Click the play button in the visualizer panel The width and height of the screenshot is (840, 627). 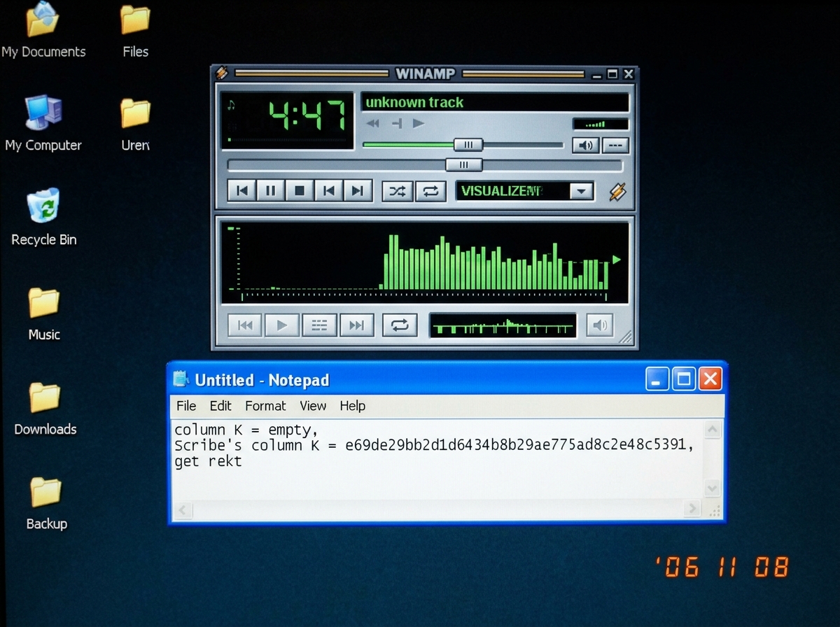click(x=282, y=325)
